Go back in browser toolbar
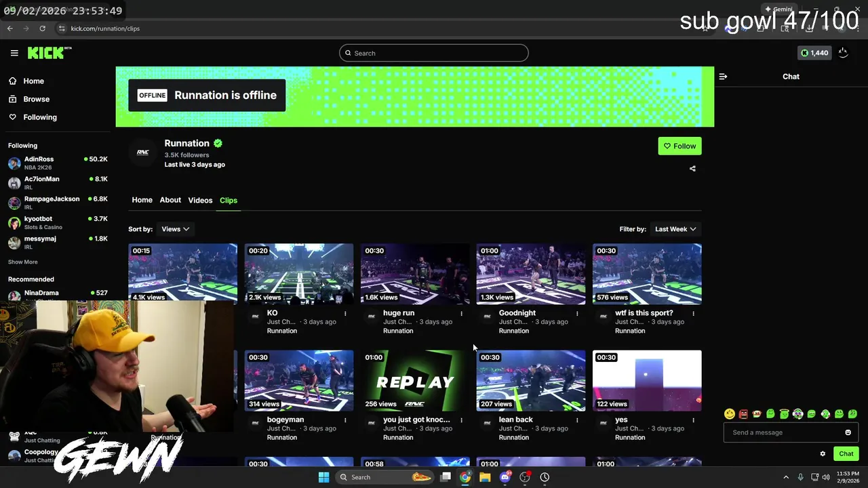Screen dimensions: 868x488 coord(9,28)
